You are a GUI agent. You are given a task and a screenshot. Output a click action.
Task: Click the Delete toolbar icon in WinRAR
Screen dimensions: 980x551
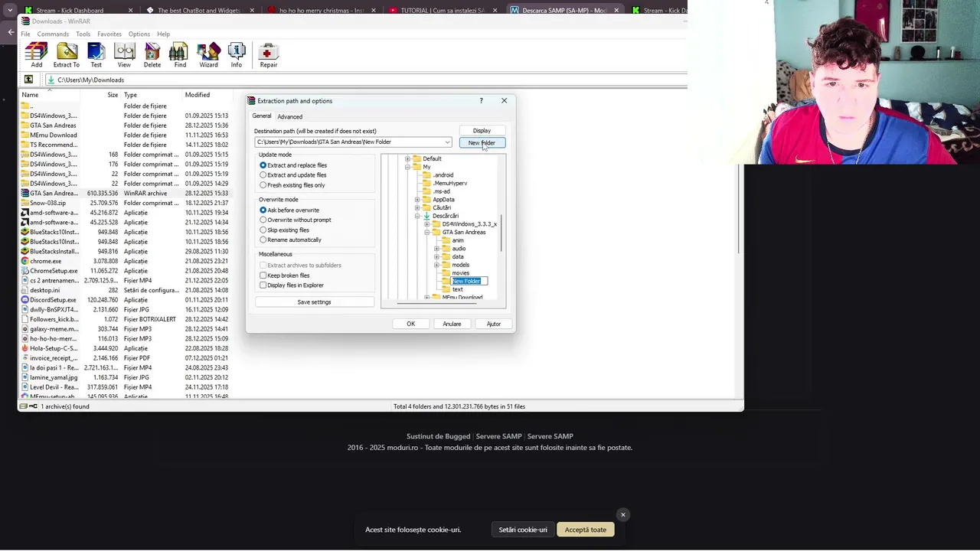click(x=152, y=52)
